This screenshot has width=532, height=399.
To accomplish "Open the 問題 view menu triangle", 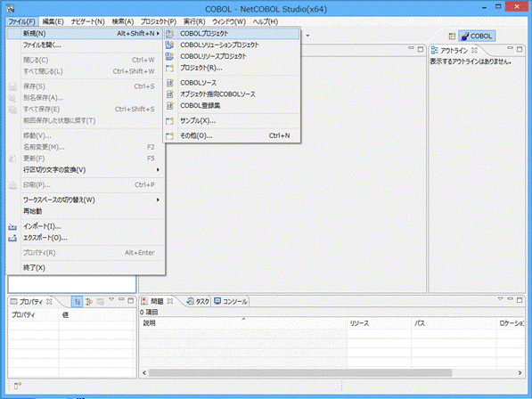I will [x=500, y=299].
